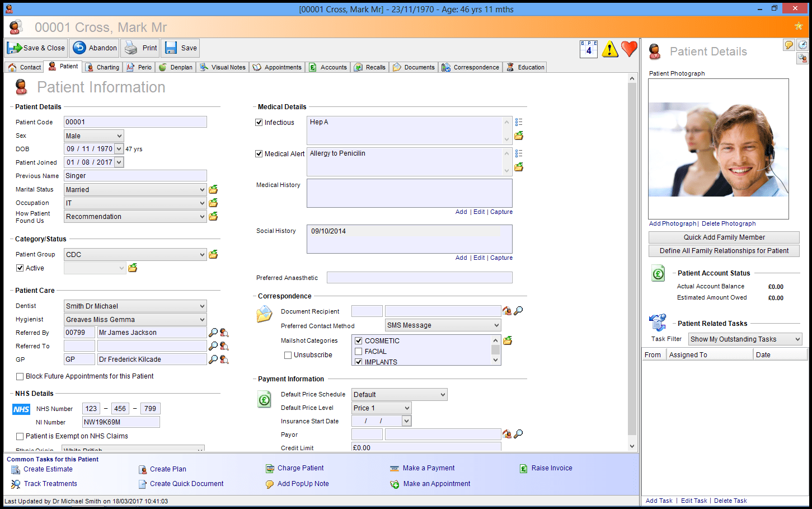Click the red heart patient indicator

tap(629, 49)
